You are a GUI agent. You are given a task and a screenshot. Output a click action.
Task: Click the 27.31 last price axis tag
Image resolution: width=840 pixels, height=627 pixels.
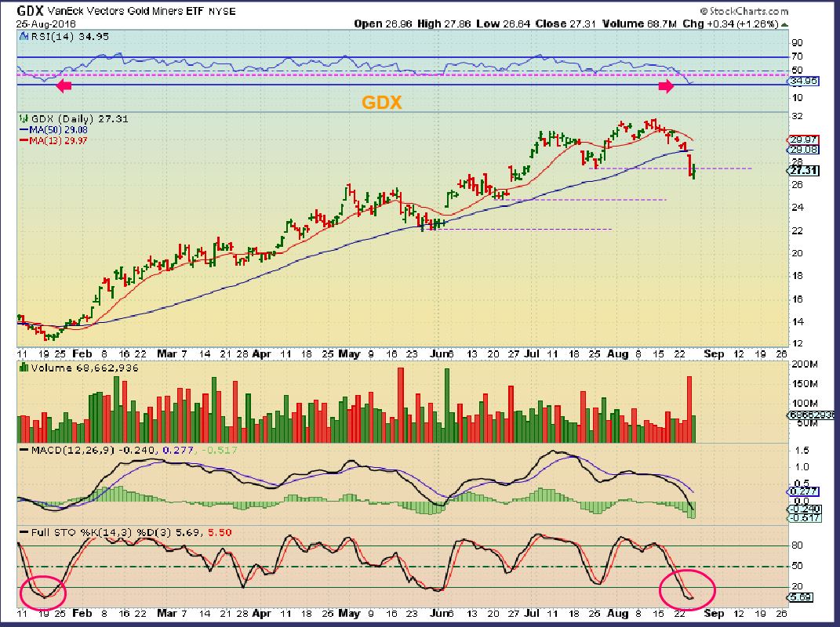[x=804, y=170]
